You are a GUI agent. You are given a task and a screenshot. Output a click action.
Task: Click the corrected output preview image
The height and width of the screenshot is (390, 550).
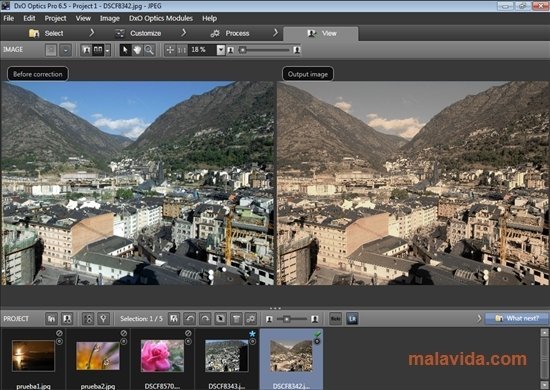pyautogui.click(x=413, y=183)
